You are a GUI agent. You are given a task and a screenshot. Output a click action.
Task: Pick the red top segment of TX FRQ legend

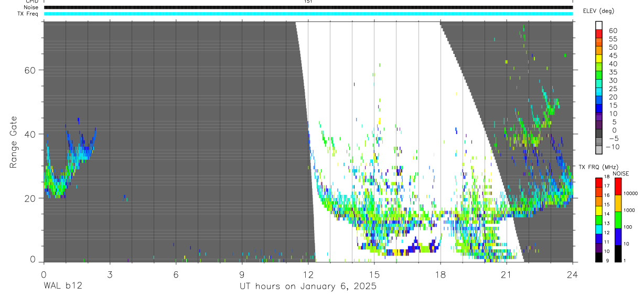(x=599, y=183)
